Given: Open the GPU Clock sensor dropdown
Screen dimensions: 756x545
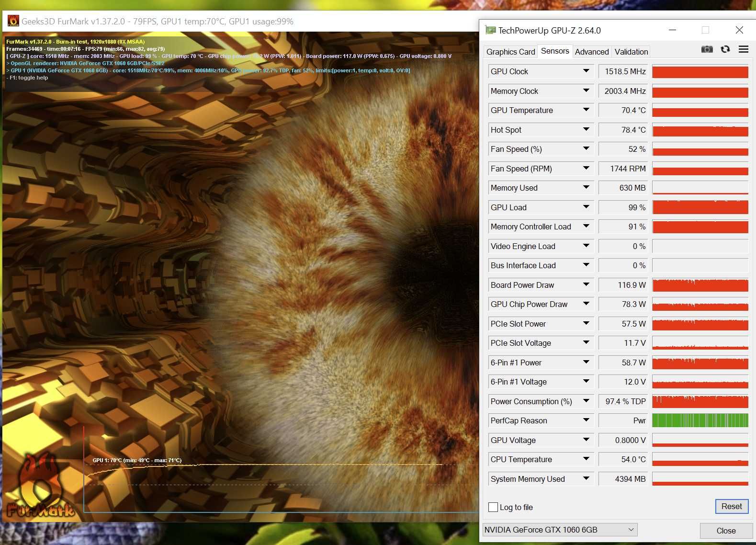Looking at the screenshot, I should pos(586,71).
